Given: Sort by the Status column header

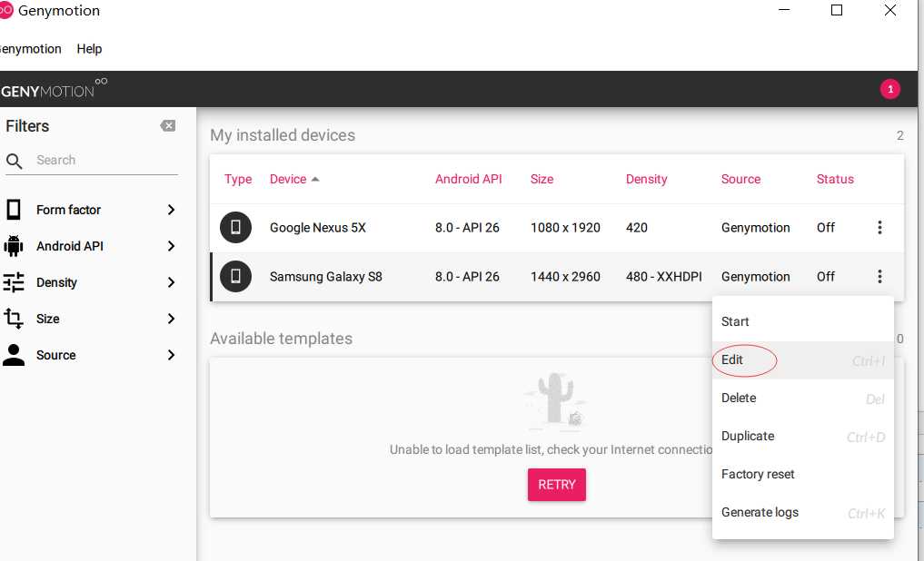Looking at the screenshot, I should [835, 179].
